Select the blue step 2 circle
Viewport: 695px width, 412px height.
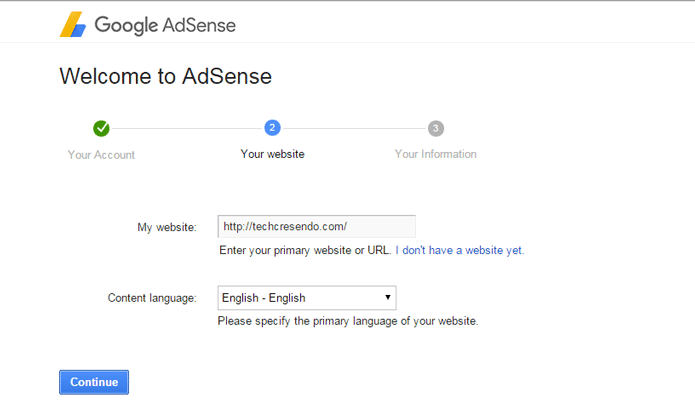tap(272, 128)
